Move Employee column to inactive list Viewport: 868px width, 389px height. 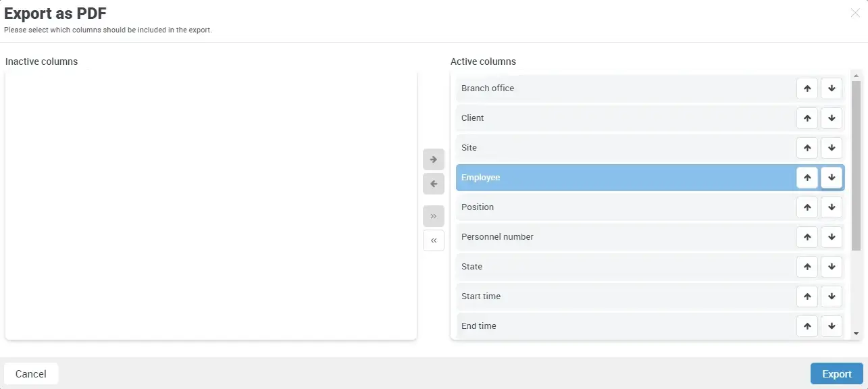pyautogui.click(x=434, y=184)
